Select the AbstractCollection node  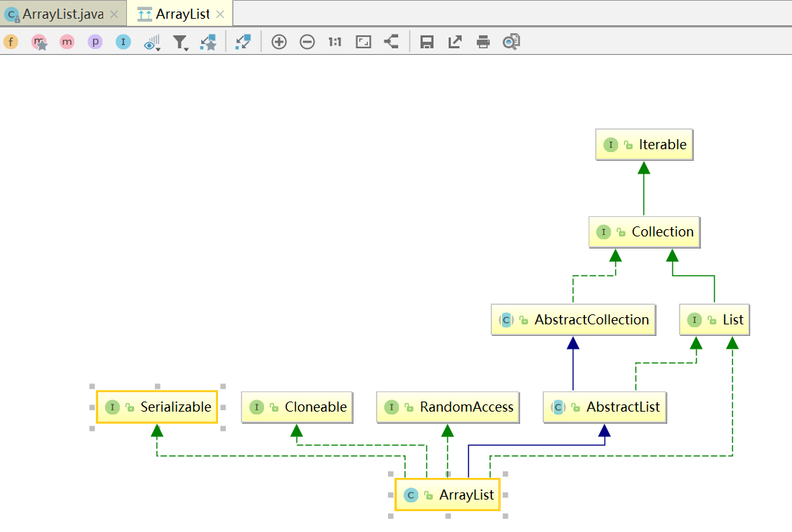click(573, 319)
